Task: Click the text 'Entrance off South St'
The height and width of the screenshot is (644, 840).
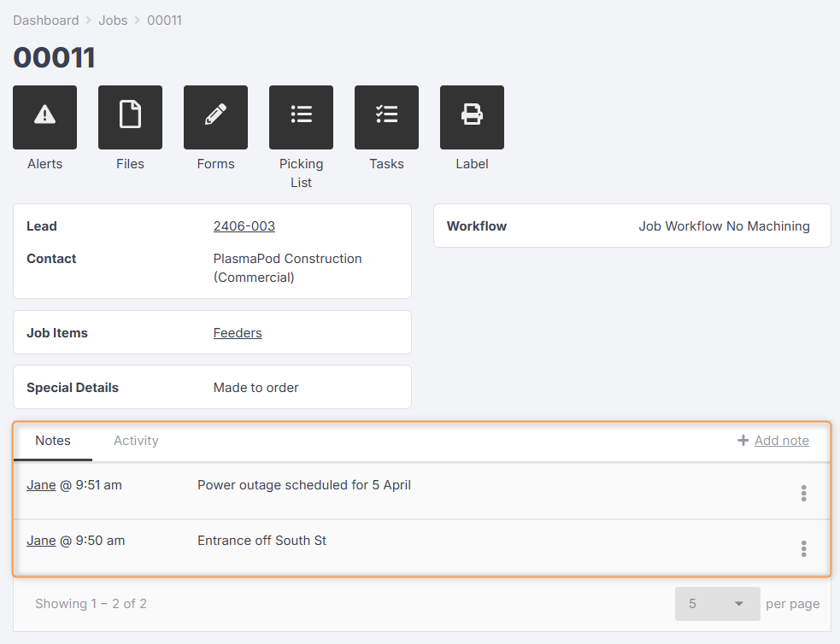Action: pos(262,541)
